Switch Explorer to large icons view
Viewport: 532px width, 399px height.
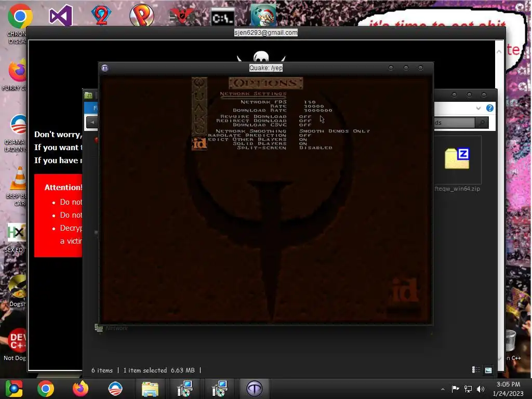coord(488,370)
